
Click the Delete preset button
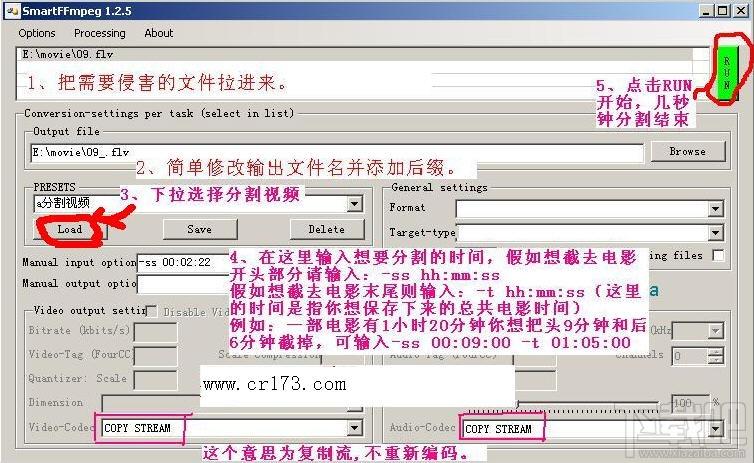tap(327, 229)
